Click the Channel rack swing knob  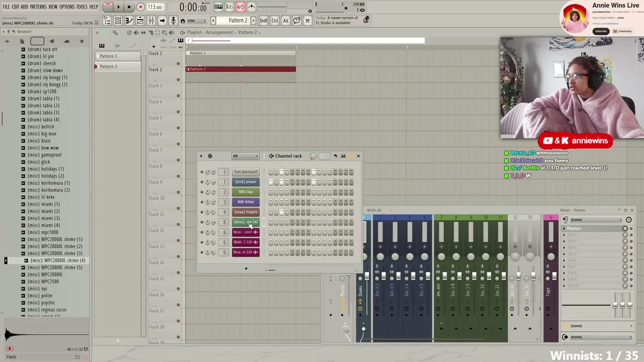coord(313,156)
